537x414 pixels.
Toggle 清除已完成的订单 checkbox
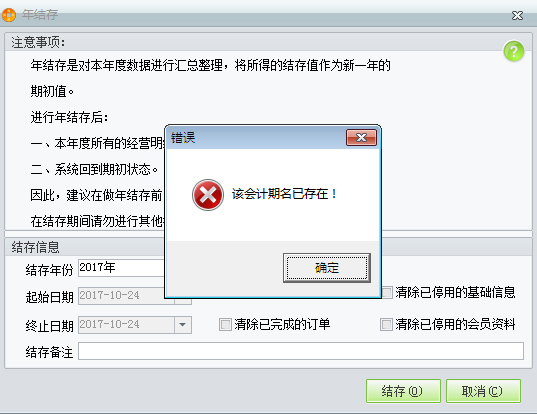pos(225,324)
